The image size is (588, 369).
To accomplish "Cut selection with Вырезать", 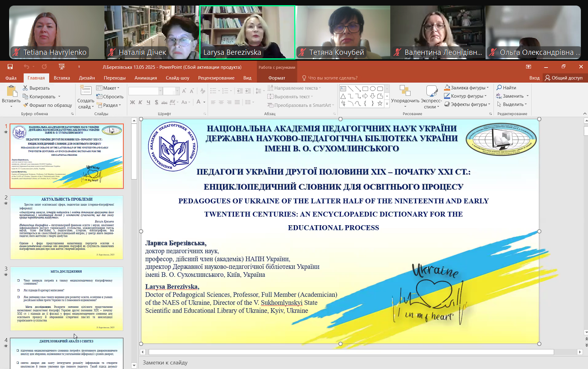I will pyautogui.click(x=36, y=88).
